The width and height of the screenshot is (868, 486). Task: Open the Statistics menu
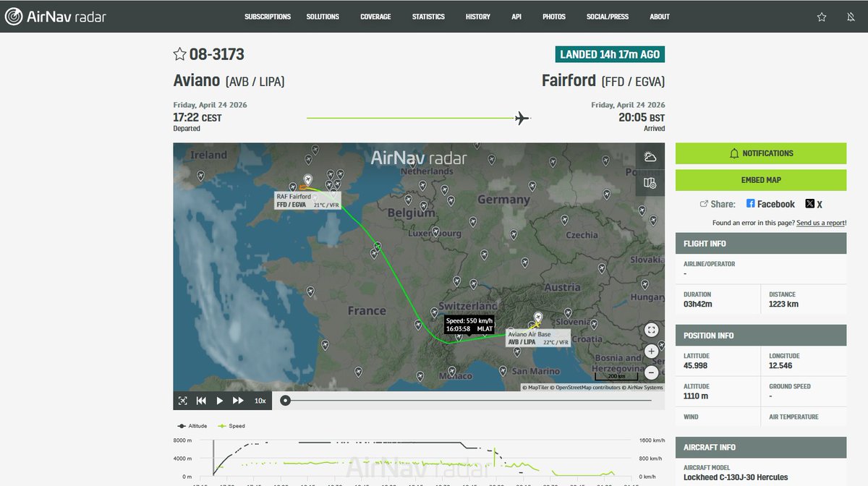[x=428, y=17]
